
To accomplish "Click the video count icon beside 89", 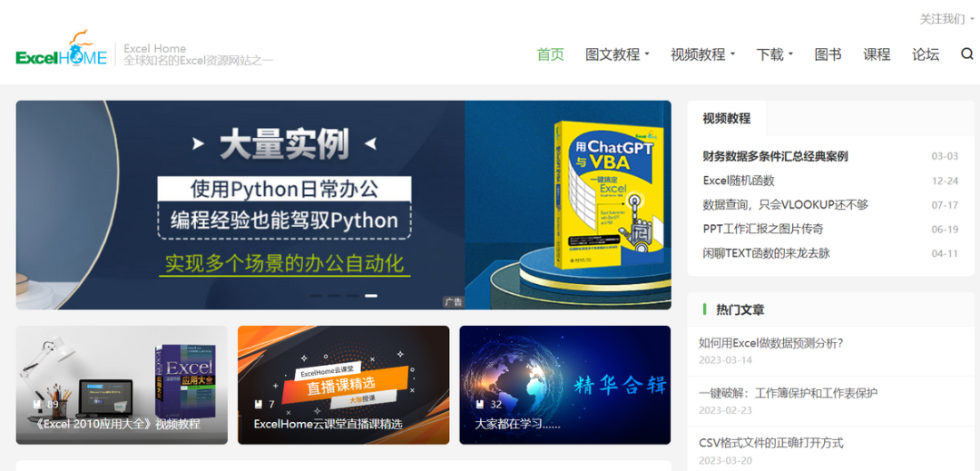I will point(37,404).
